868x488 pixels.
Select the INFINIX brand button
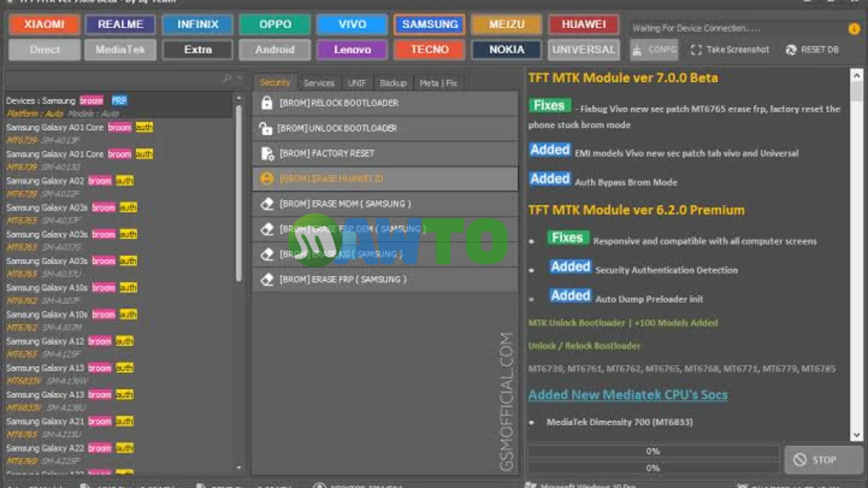198,24
